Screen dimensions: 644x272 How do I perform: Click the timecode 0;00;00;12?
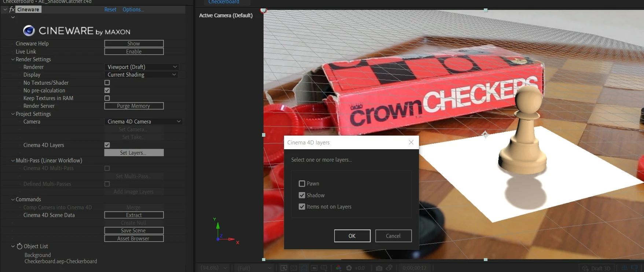[x=415, y=268]
